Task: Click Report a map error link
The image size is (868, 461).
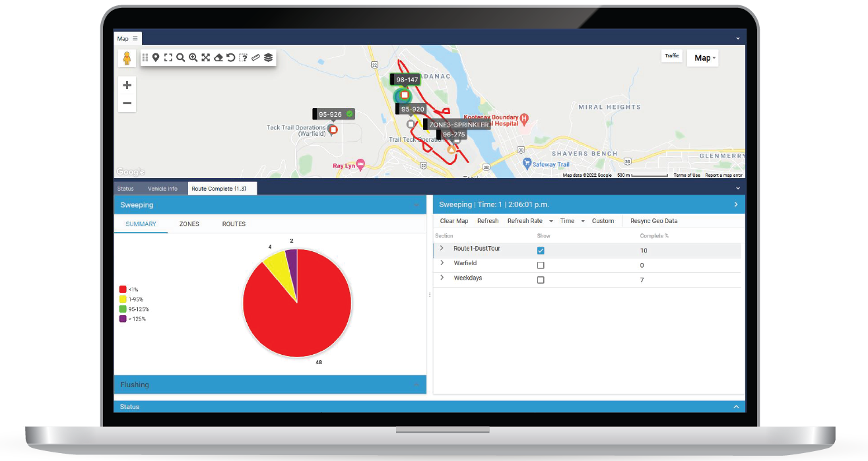Action: click(x=724, y=175)
